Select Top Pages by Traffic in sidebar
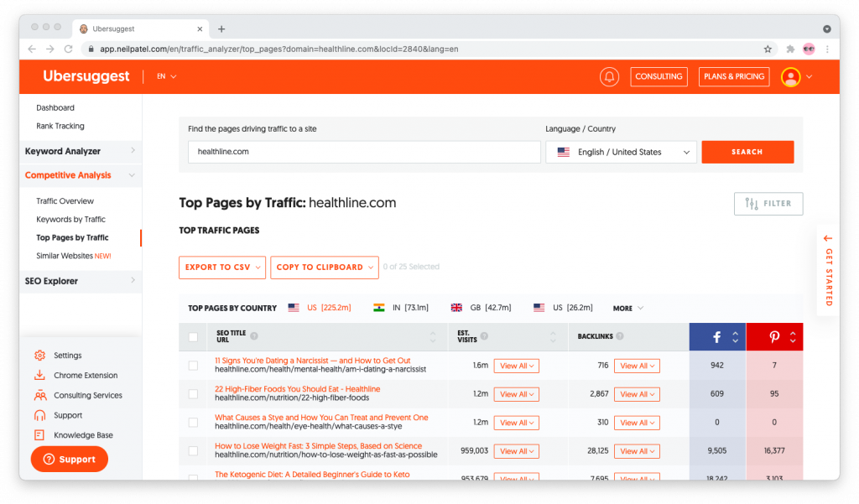 (x=72, y=238)
